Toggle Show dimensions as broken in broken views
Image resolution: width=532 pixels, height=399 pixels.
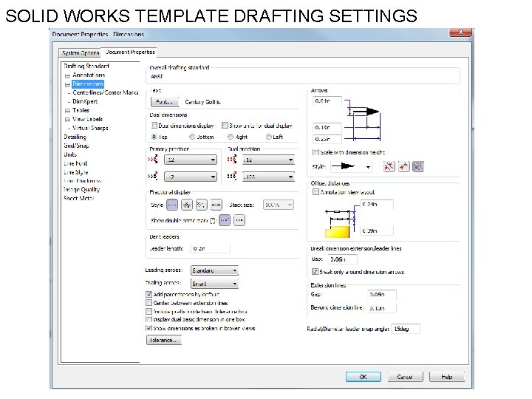click(x=149, y=328)
